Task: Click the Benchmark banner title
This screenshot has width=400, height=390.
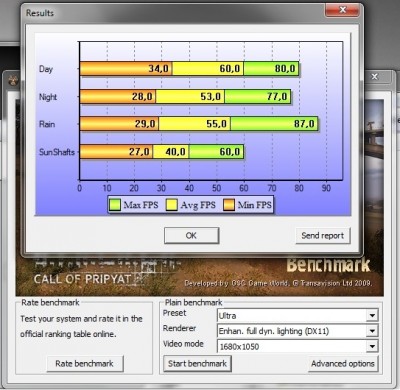Action: 328,265
